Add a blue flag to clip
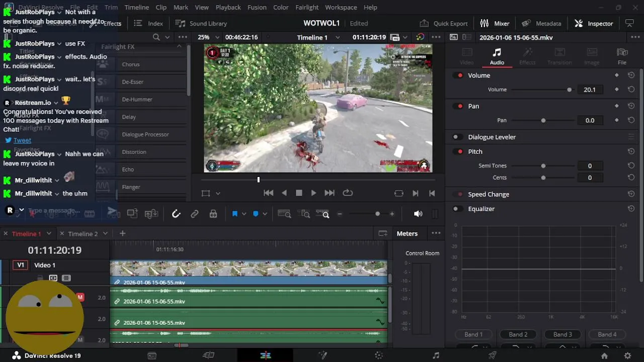The image size is (644, 362). pyautogui.click(x=234, y=214)
